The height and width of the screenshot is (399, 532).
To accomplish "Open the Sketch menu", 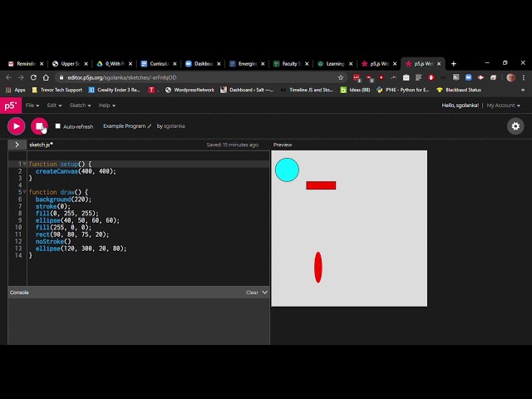I will point(80,106).
